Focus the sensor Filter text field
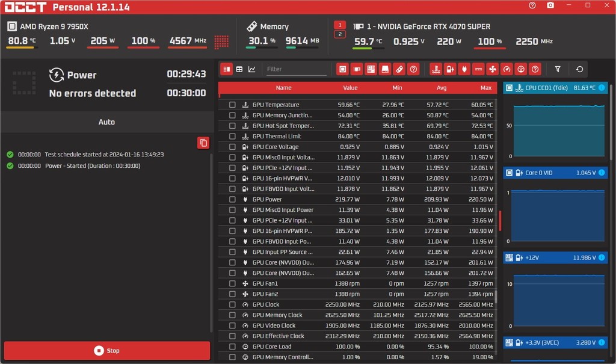The height and width of the screenshot is (364, 616). [x=296, y=69]
